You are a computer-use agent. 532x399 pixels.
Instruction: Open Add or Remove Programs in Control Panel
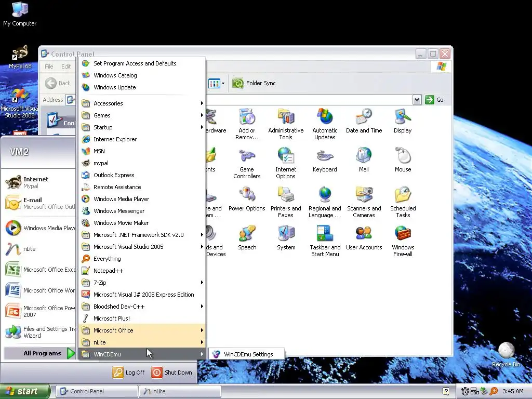tap(247, 124)
